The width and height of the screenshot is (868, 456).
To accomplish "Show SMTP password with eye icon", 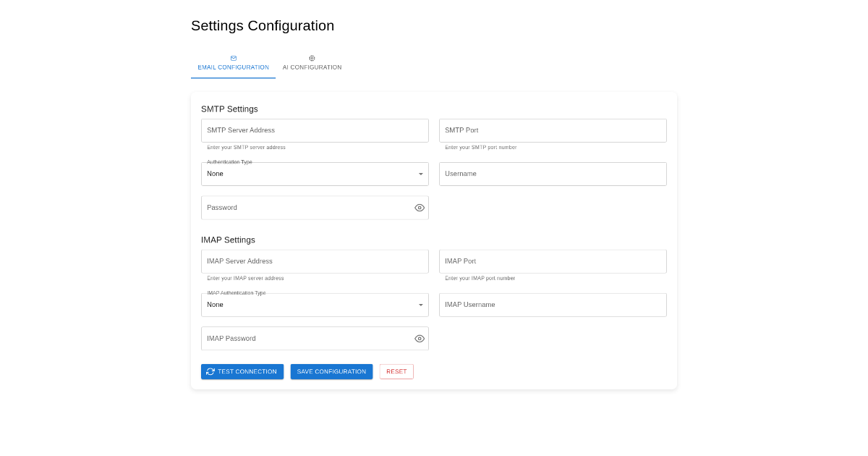I will (x=420, y=208).
